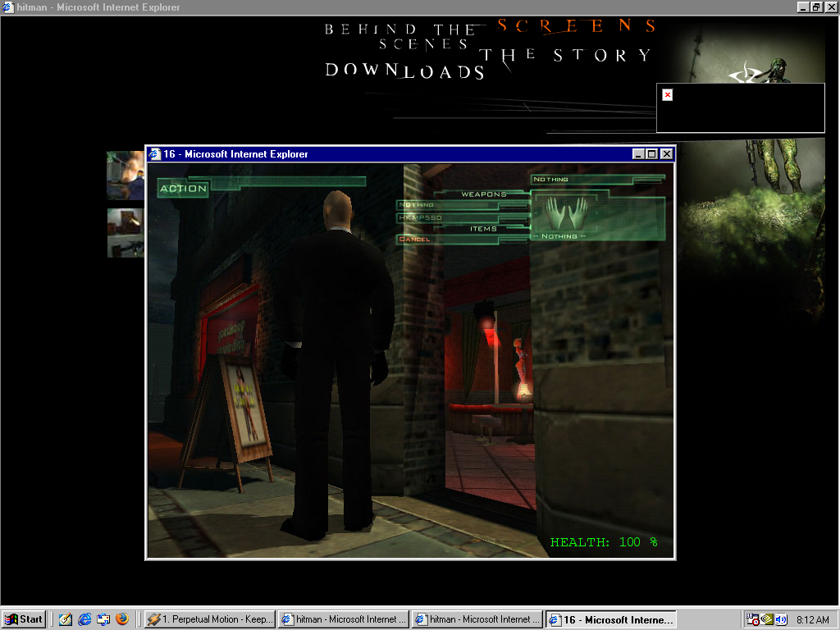Open the Downloads section

tap(405, 71)
